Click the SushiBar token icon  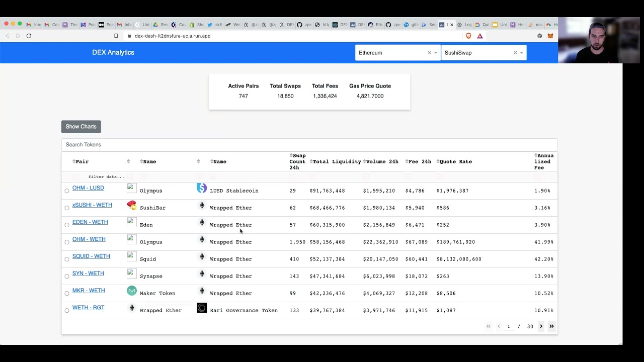[x=132, y=205]
